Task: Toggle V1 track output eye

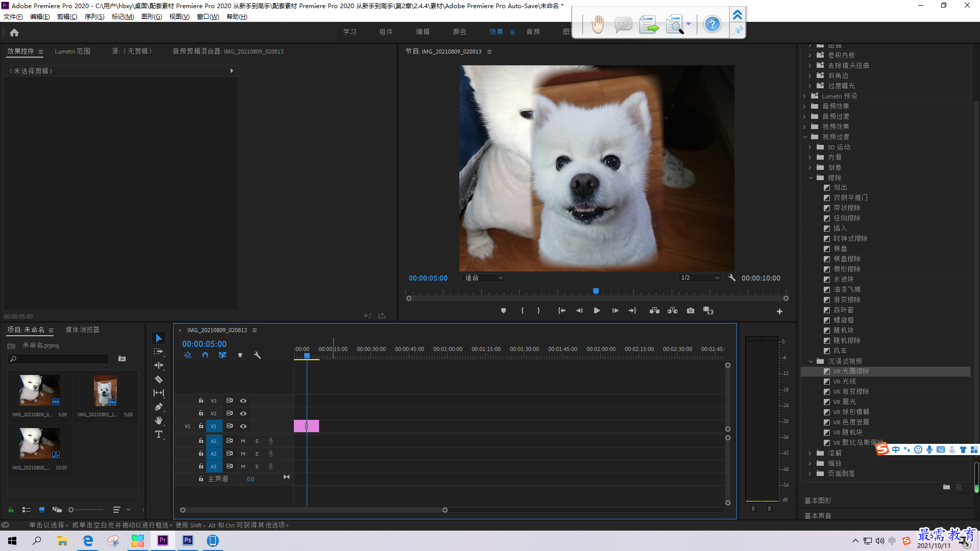Action: (243, 427)
